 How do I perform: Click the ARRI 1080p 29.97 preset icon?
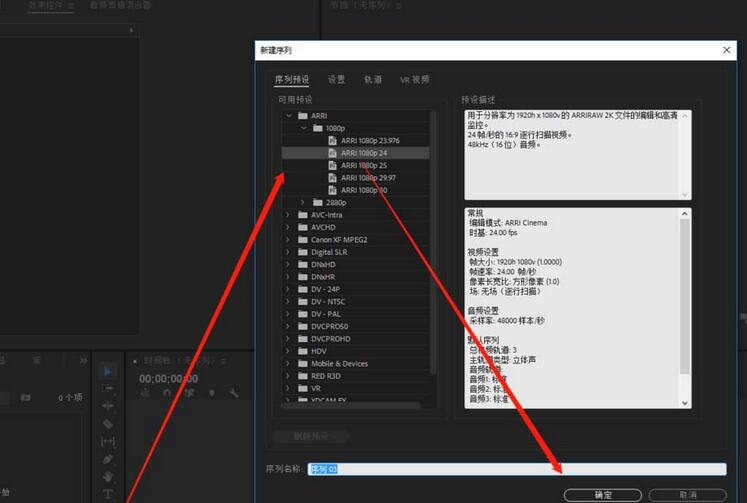tap(333, 178)
